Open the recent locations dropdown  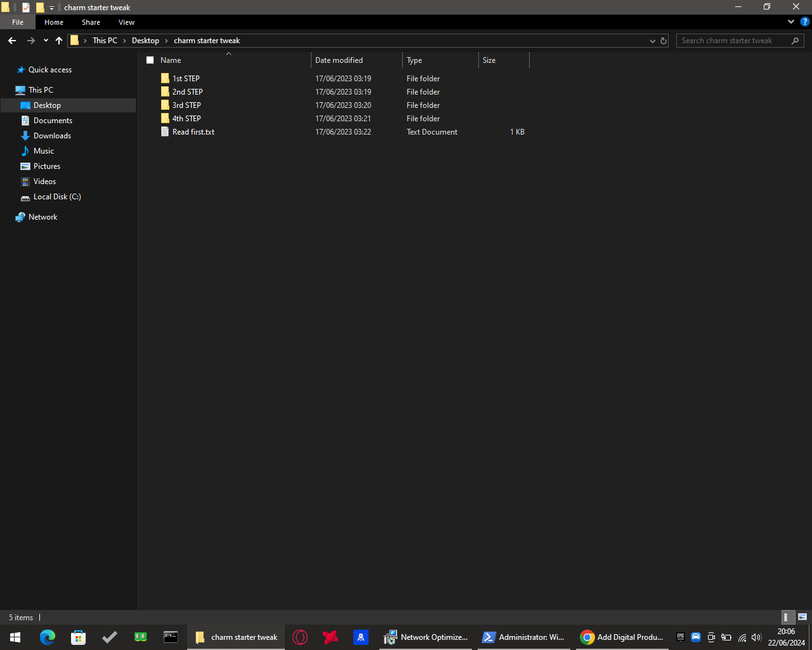click(x=46, y=41)
